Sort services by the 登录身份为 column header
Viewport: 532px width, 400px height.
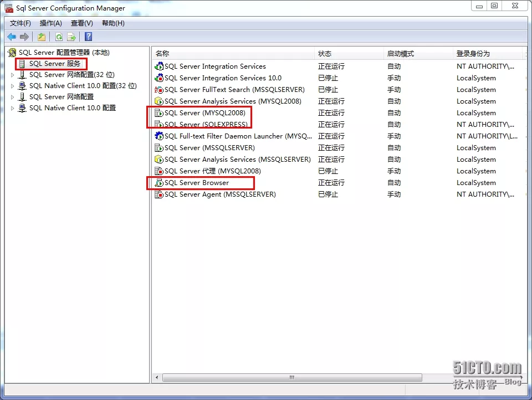click(488, 53)
